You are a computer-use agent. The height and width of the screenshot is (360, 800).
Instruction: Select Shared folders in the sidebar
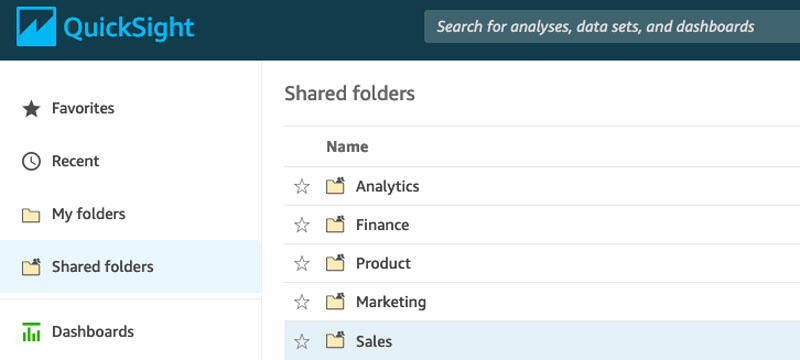[131, 267]
